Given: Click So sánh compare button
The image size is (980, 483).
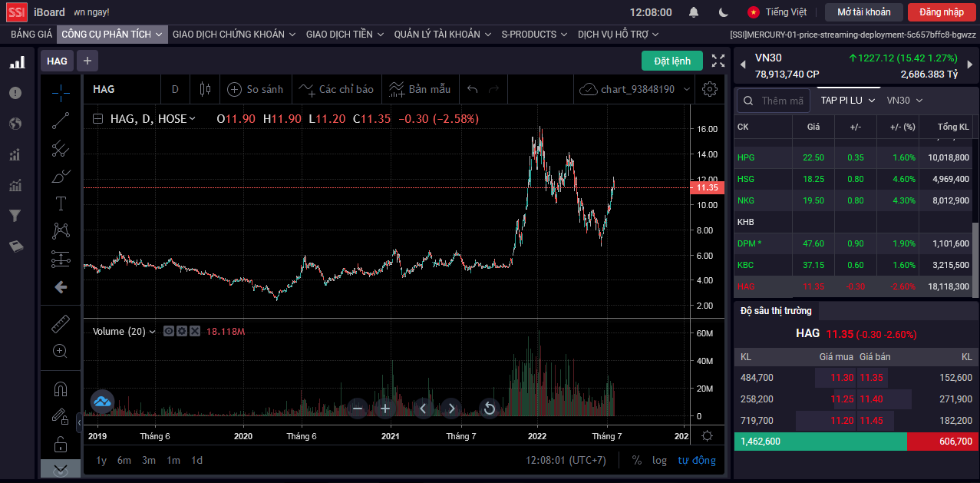Looking at the screenshot, I should [x=256, y=89].
